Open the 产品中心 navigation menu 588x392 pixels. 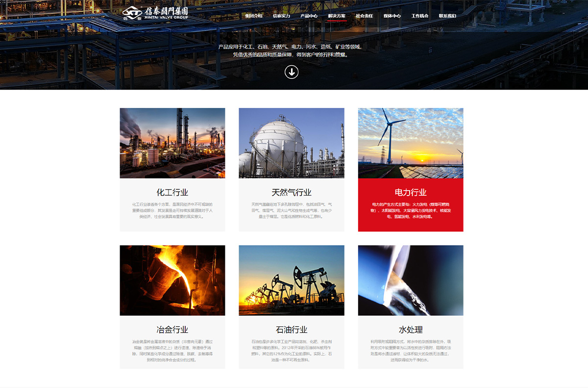click(309, 16)
